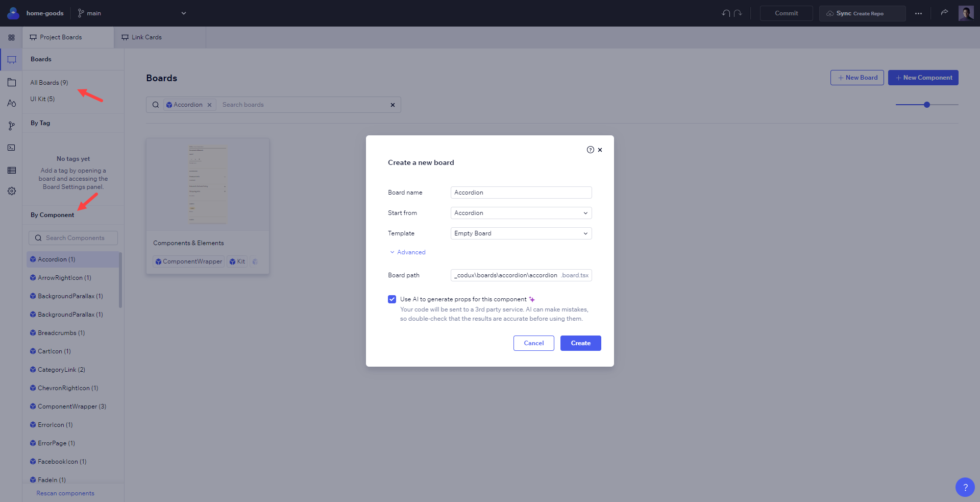Screen dimensions: 980x502
Task: Switch to the Link Cards tab
Action: click(160, 37)
